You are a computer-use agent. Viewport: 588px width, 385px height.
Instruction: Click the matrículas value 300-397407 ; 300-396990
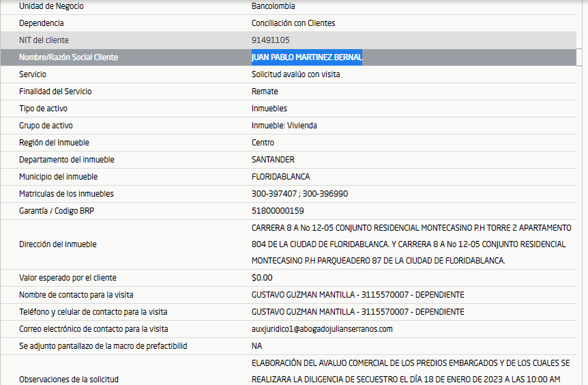tap(299, 194)
